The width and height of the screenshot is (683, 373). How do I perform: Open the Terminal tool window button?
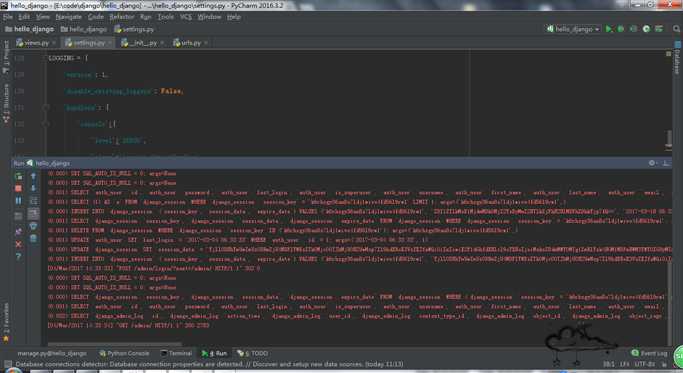point(176,353)
